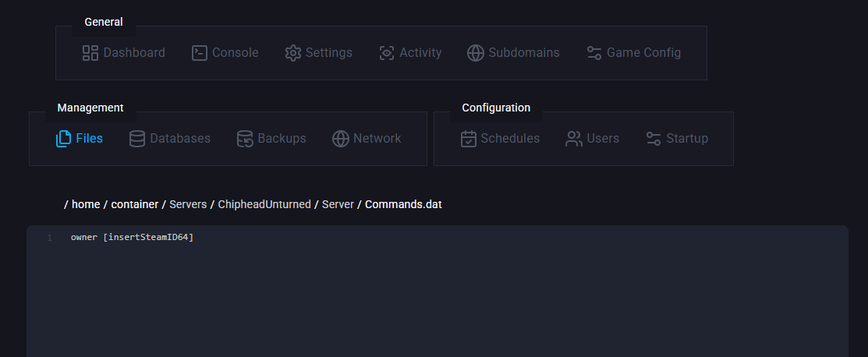
Task: Navigate to the home breadcrumb folder
Action: tap(86, 204)
